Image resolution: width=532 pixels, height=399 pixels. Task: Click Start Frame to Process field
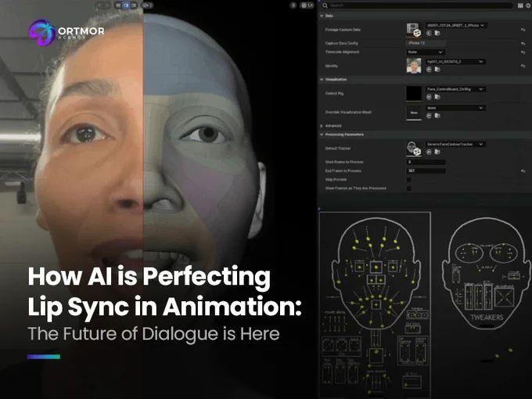coord(426,162)
